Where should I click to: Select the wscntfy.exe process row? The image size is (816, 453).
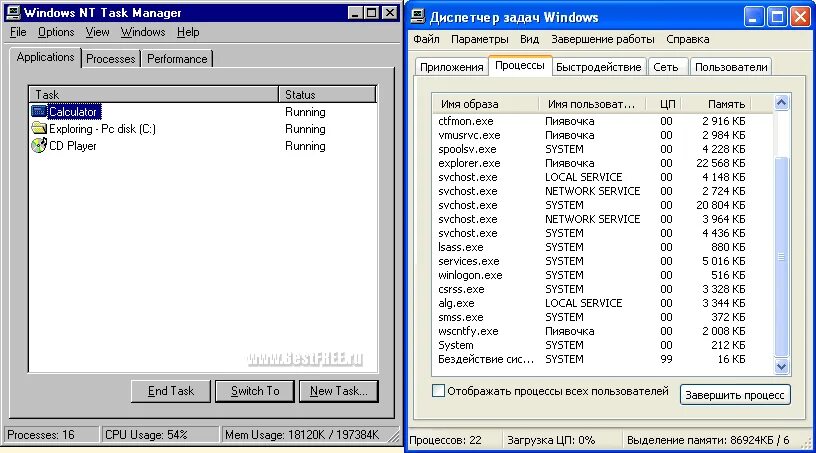602,331
